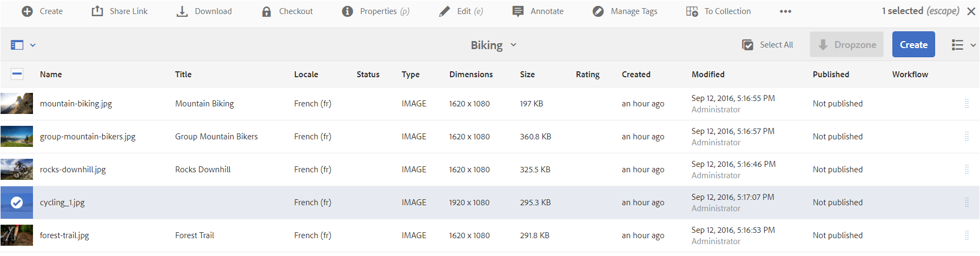
Task: Click the Share Link icon
Action: (97, 11)
